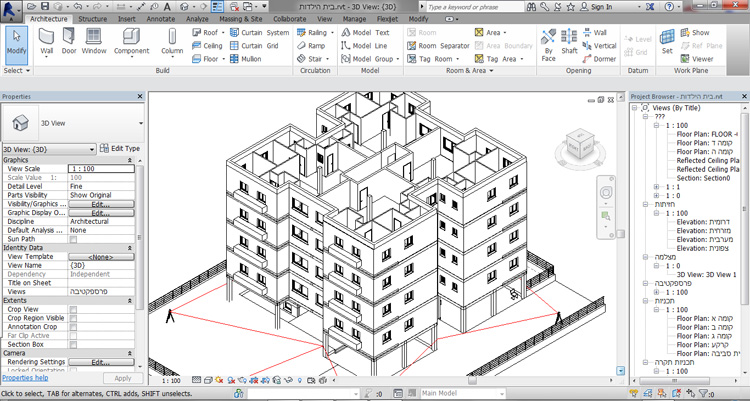Click the Open folder icon in toolbar

pos(32,7)
